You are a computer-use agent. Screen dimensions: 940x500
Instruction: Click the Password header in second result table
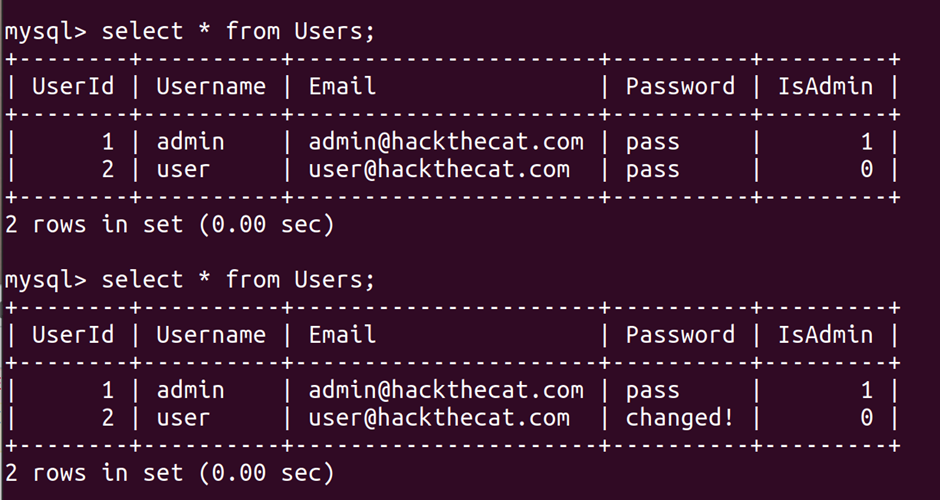(680, 334)
